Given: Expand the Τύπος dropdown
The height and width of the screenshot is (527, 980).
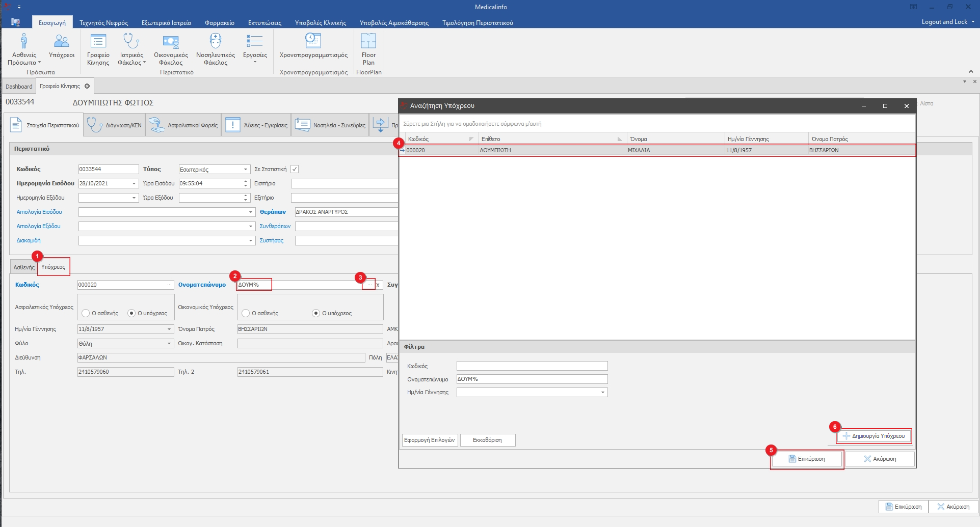Looking at the screenshot, I should pyautogui.click(x=245, y=170).
